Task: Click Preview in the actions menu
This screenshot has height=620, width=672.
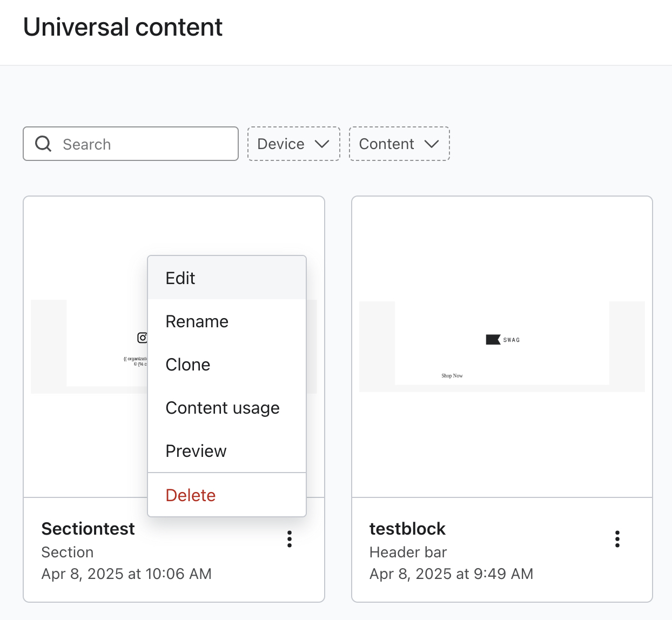Action: pos(196,451)
